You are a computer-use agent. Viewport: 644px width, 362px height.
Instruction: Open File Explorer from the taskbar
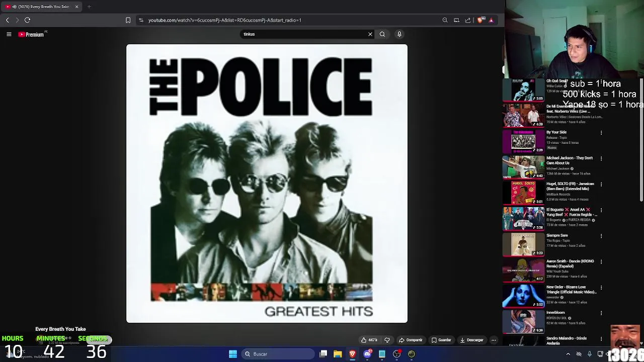338,354
